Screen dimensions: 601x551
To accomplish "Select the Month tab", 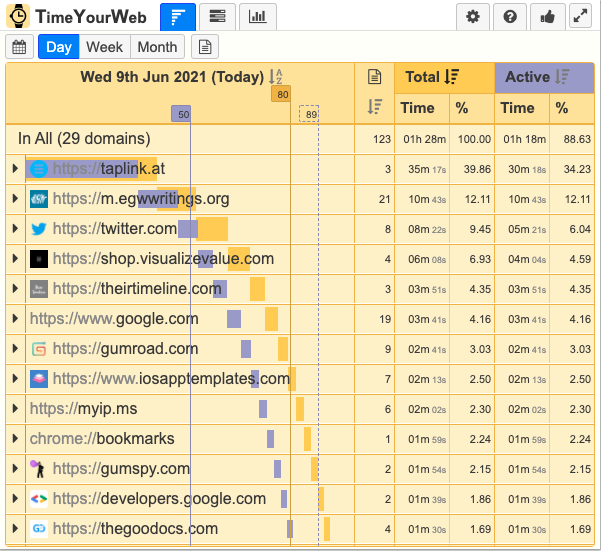I will [x=158, y=47].
